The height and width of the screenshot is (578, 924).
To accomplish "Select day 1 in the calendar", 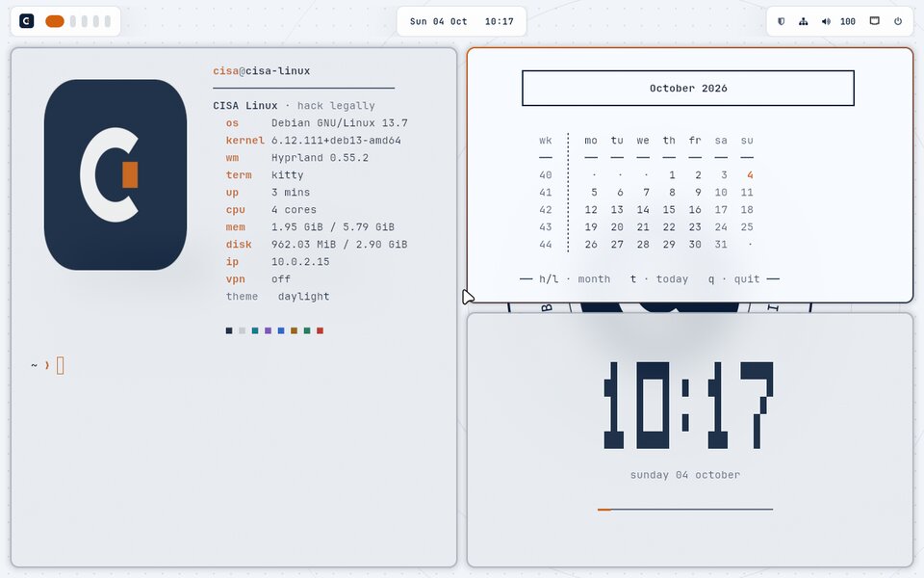I will 672,175.
